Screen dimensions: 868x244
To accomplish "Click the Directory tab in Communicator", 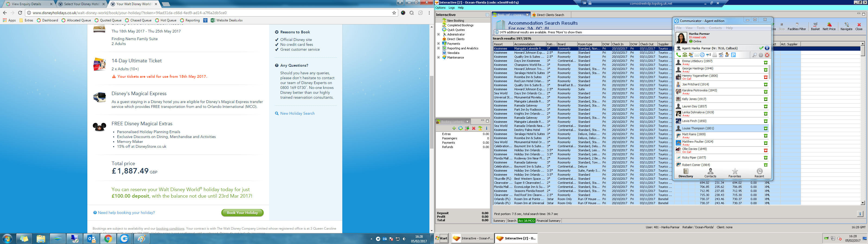I will point(685,173).
